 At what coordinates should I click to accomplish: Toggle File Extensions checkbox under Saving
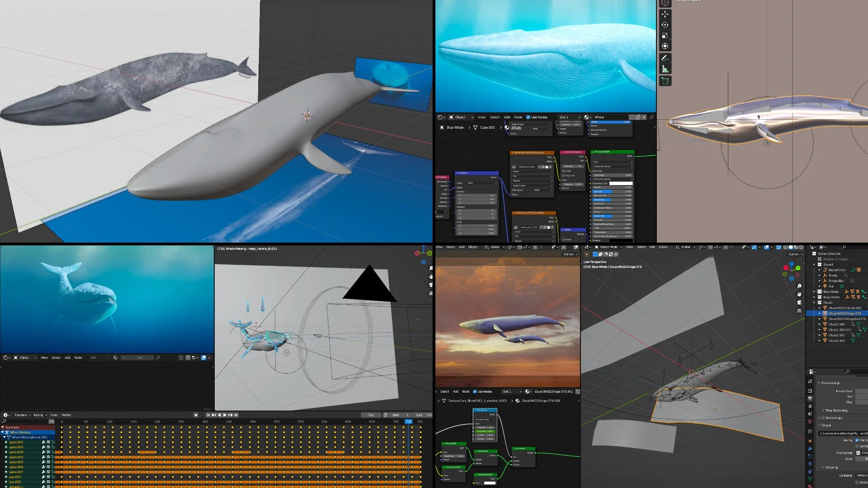(x=857, y=440)
